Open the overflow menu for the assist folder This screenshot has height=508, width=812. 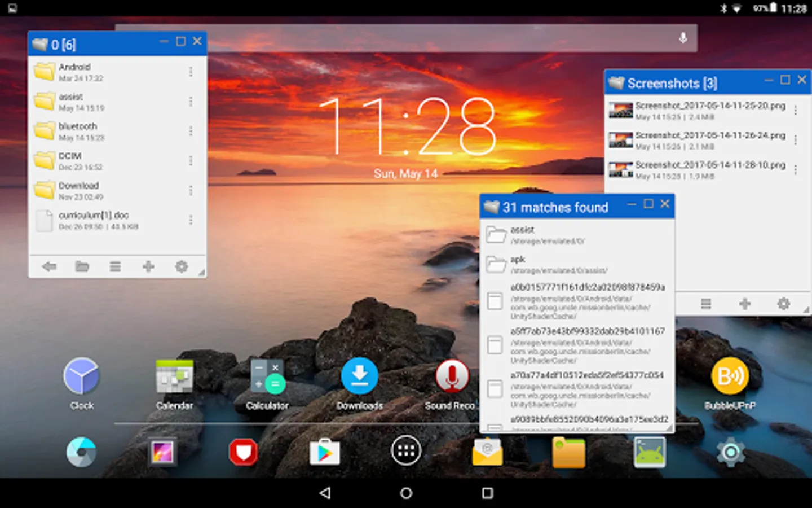point(191,102)
